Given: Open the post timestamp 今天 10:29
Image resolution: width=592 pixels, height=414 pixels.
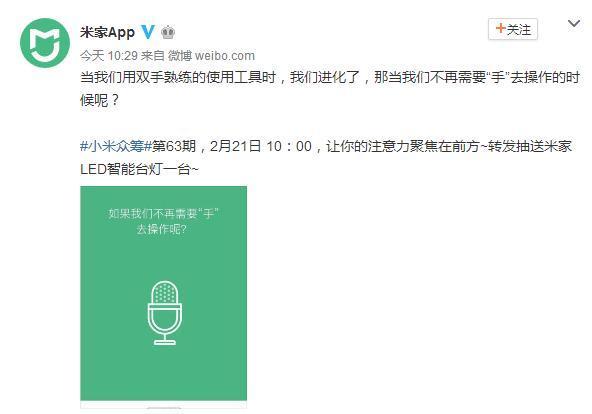Looking at the screenshot, I should (109, 56).
